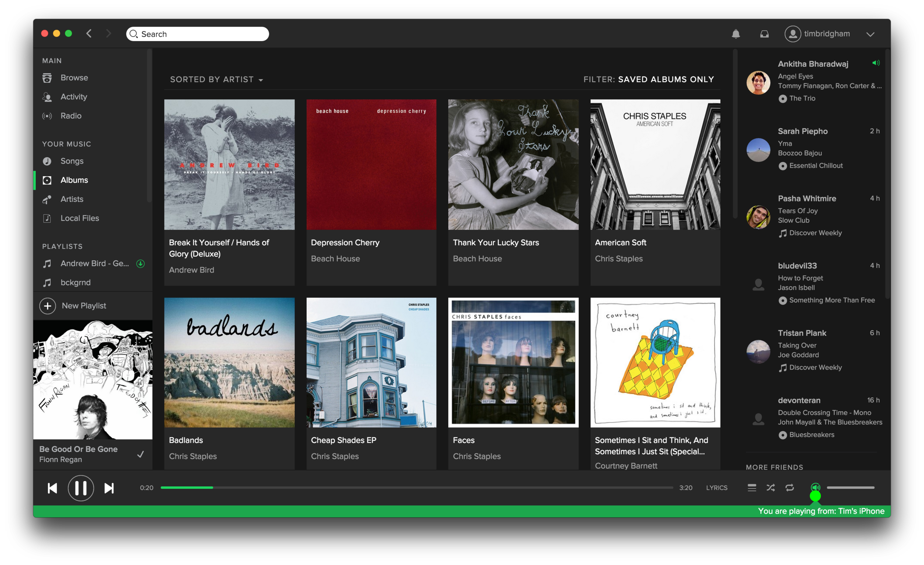
Task: Open devonteran's placeholder avatar
Action: click(758, 419)
